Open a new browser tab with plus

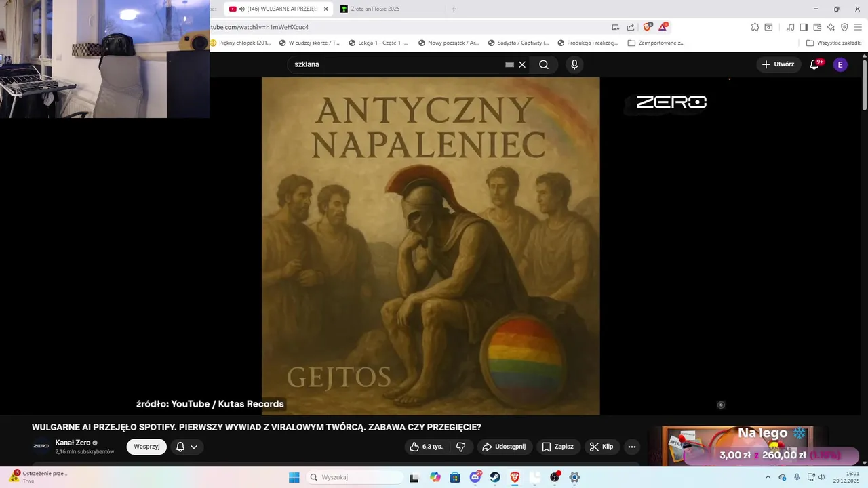tap(454, 9)
